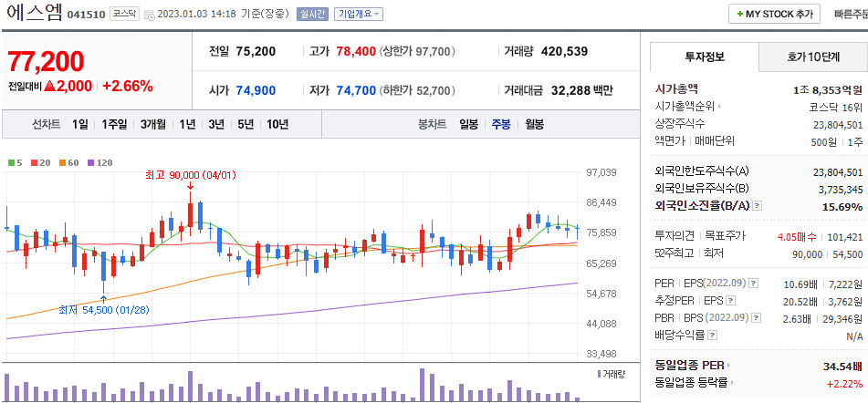The height and width of the screenshot is (403, 868).
Task: Click the 최저 54,500 (01/28) chart marker
Action: pos(104,310)
